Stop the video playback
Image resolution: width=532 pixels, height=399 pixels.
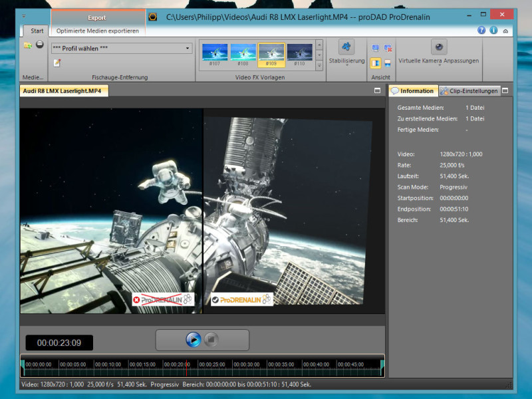[x=211, y=340]
